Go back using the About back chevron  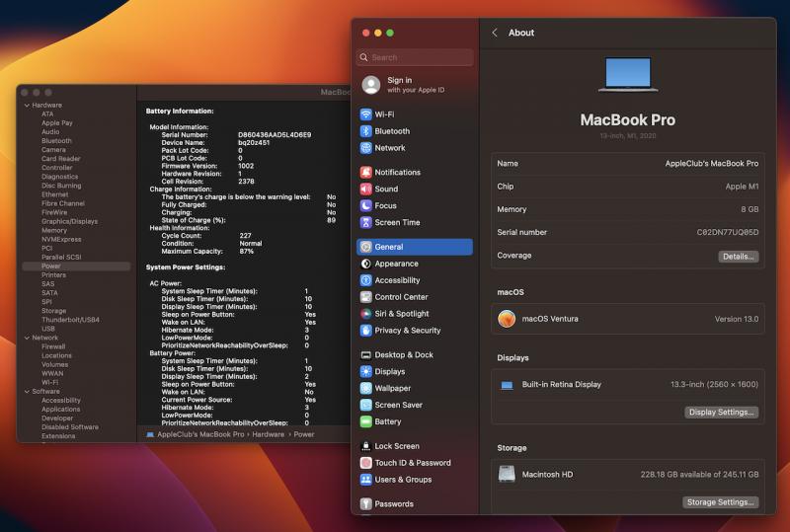(495, 33)
